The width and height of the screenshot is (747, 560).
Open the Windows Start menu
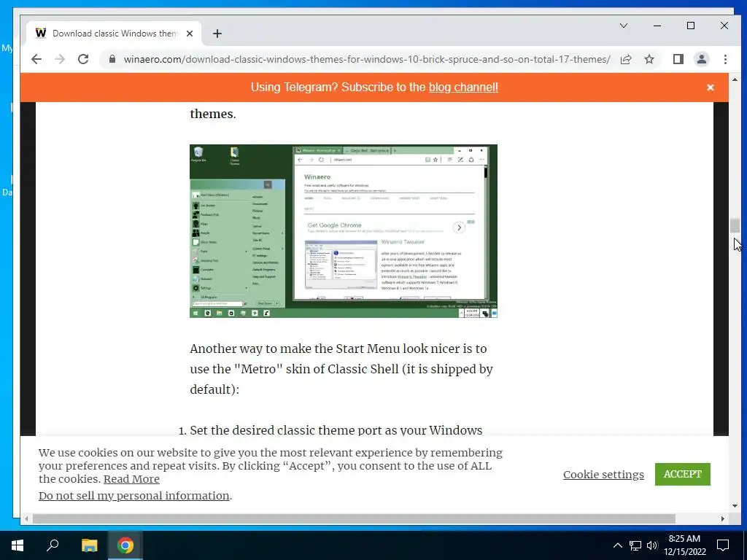click(x=18, y=545)
